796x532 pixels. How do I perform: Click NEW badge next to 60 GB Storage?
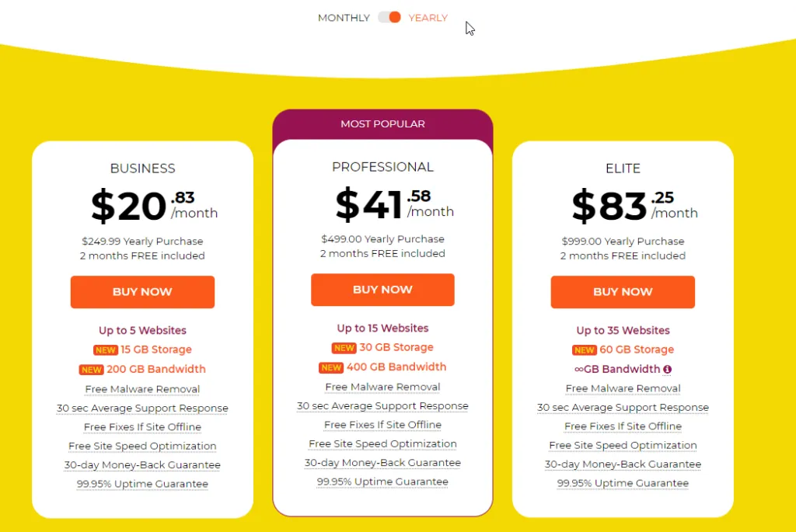pos(585,350)
